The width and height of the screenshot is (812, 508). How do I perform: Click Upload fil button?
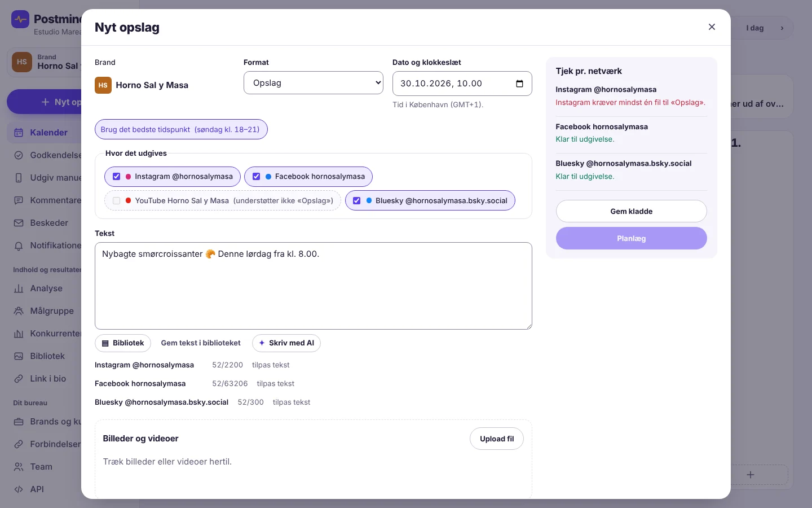tap(497, 439)
